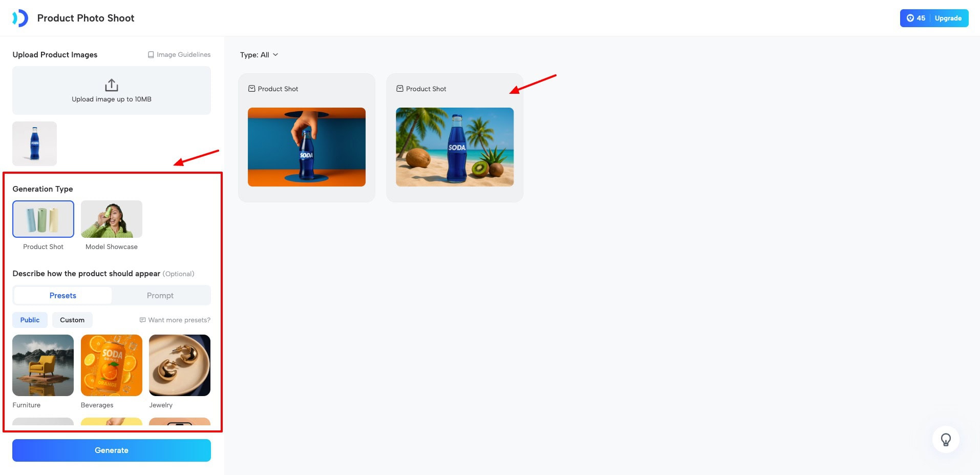
Task: Click the Product Photo Shoot title
Action: coord(86,18)
